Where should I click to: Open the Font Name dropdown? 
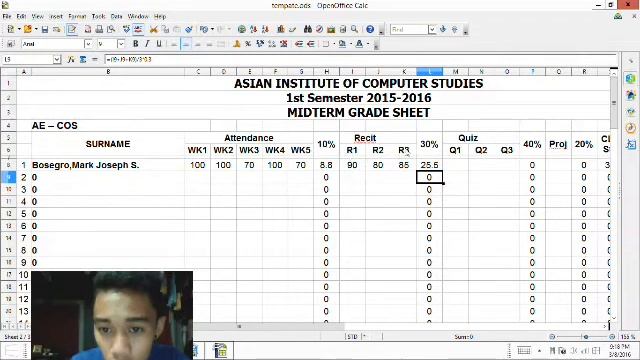[88, 44]
